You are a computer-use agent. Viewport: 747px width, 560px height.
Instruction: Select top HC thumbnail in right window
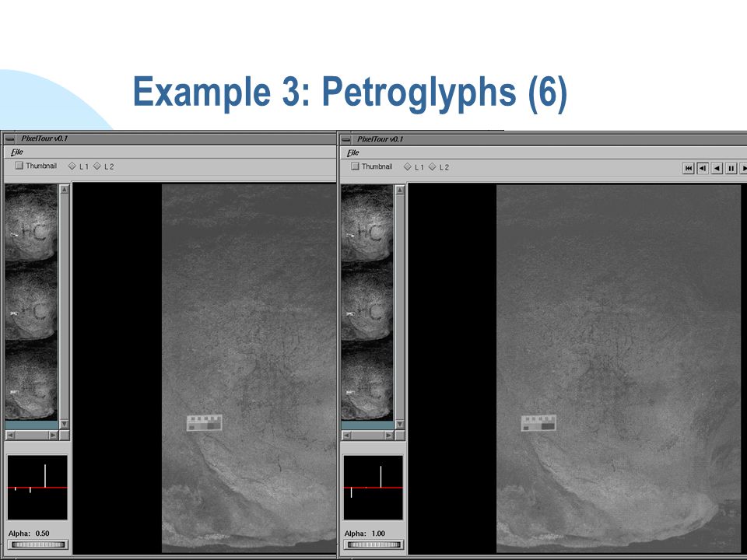click(x=366, y=223)
